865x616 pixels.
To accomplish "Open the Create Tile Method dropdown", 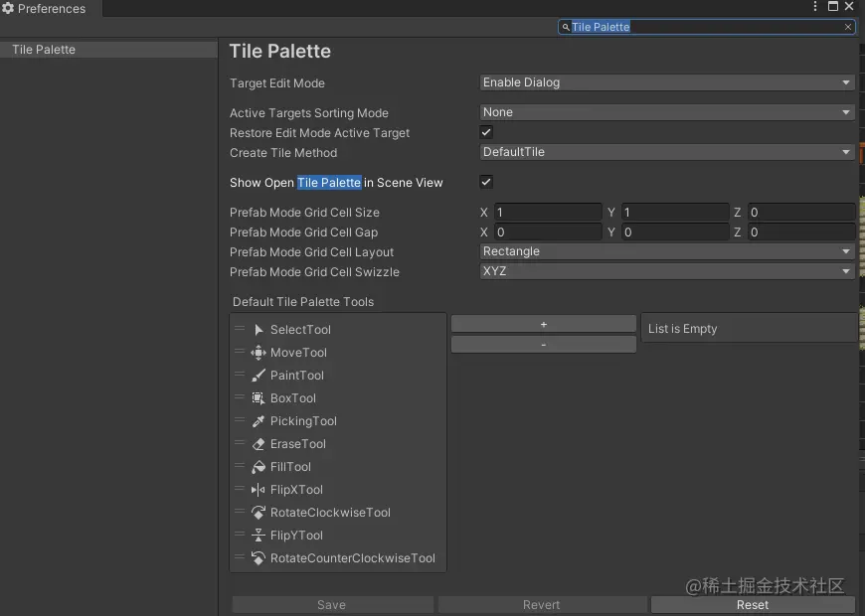I will click(x=667, y=152).
